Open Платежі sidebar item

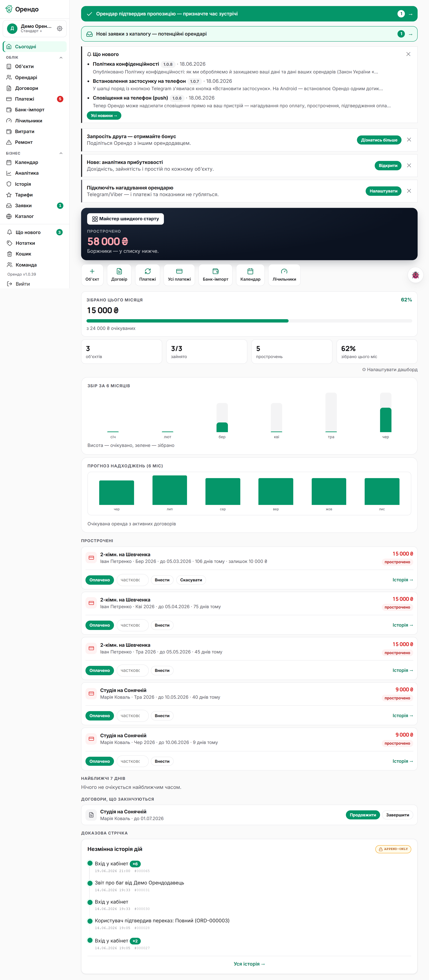click(35, 99)
